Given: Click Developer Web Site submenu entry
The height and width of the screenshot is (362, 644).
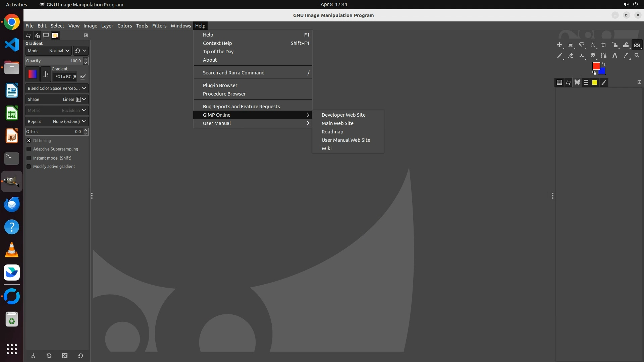Looking at the screenshot, I should click(343, 115).
